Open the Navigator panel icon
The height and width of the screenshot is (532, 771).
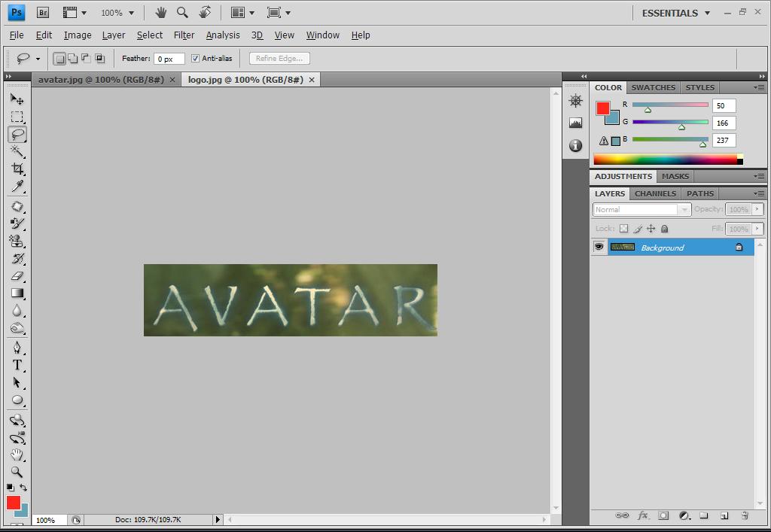pos(575,101)
